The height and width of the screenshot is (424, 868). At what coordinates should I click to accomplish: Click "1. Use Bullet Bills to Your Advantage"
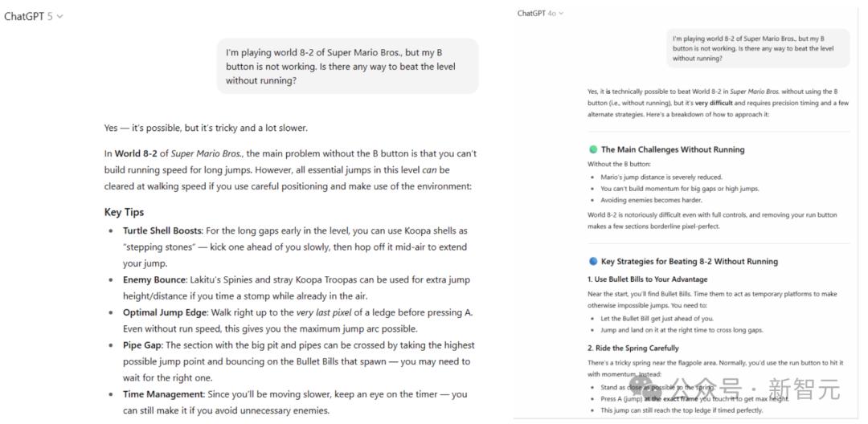[x=648, y=279]
